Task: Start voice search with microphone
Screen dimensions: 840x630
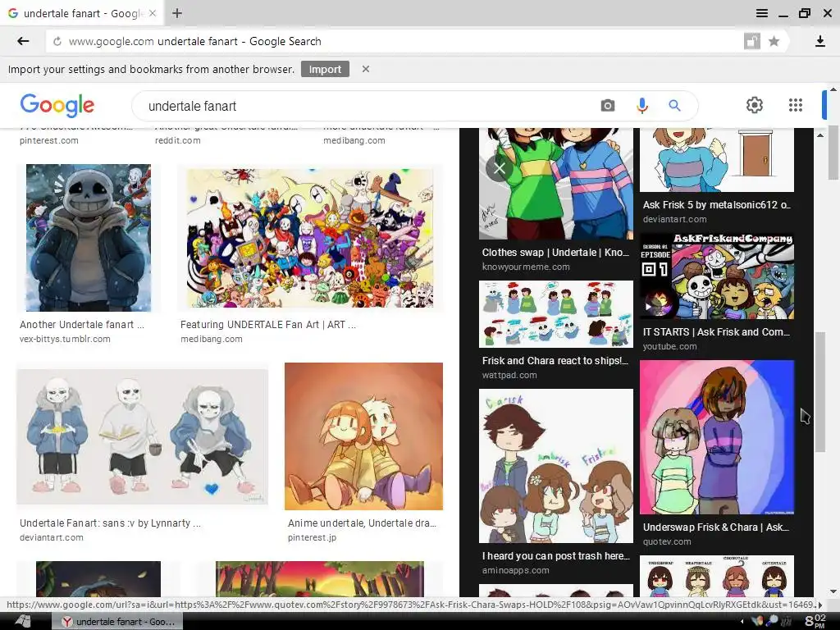Action: 641,106
